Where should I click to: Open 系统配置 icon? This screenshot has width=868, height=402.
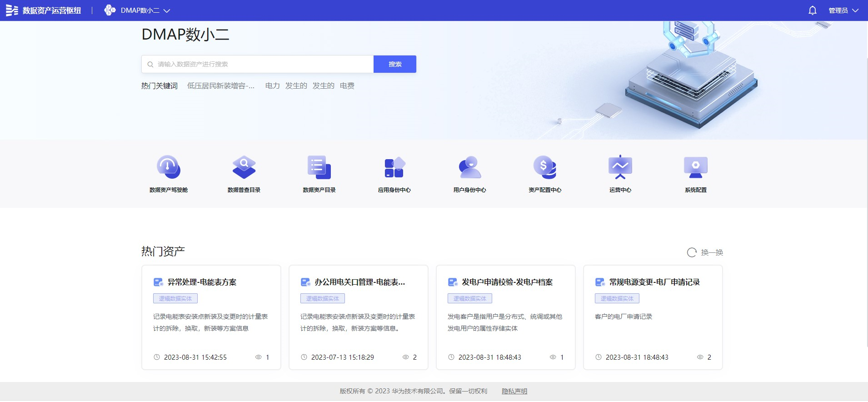[x=696, y=167]
